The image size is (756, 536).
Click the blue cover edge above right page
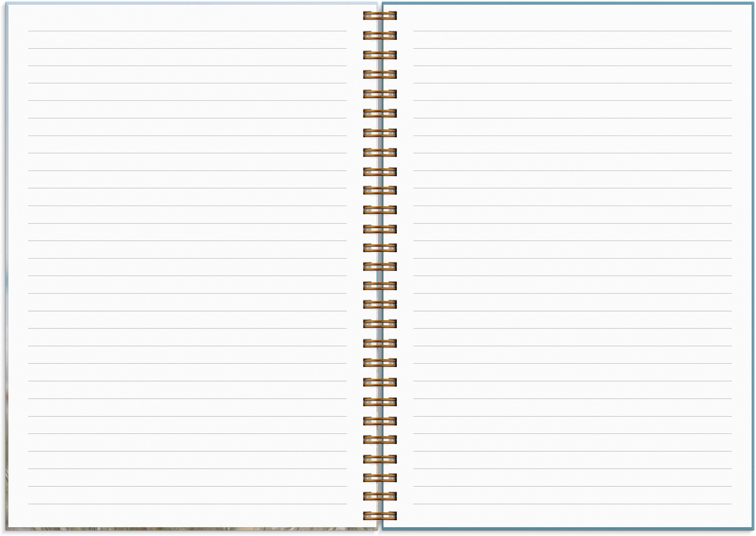tap(567, 3)
